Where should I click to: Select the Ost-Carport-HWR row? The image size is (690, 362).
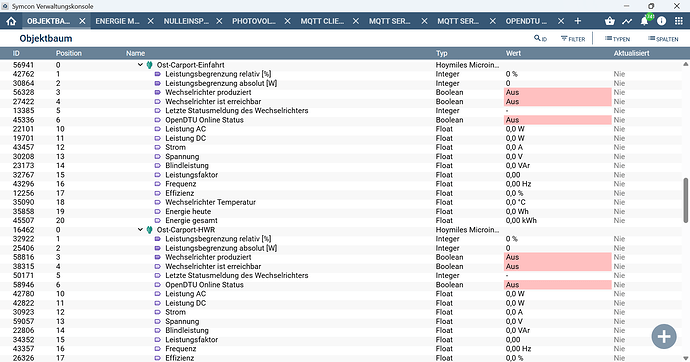click(x=341, y=230)
